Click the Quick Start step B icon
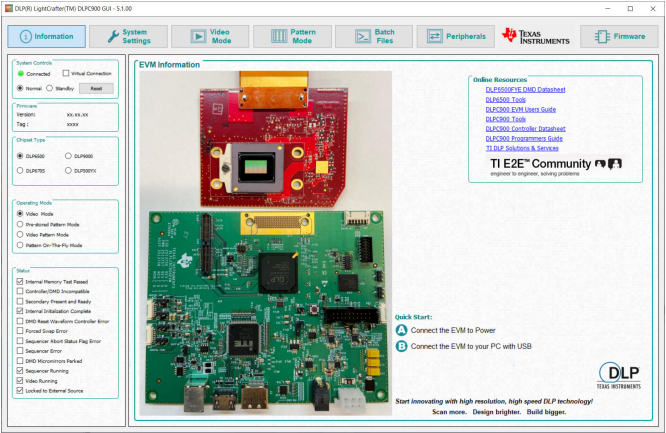666x433 pixels. (401, 346)
